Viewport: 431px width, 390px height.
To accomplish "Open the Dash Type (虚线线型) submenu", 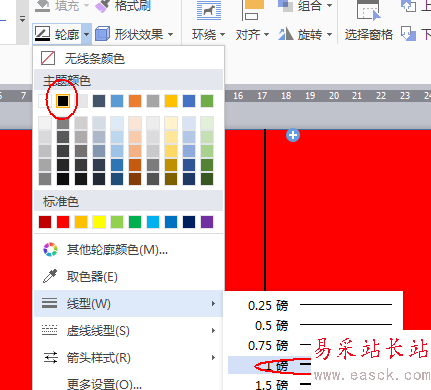I will tap(129, 331).
